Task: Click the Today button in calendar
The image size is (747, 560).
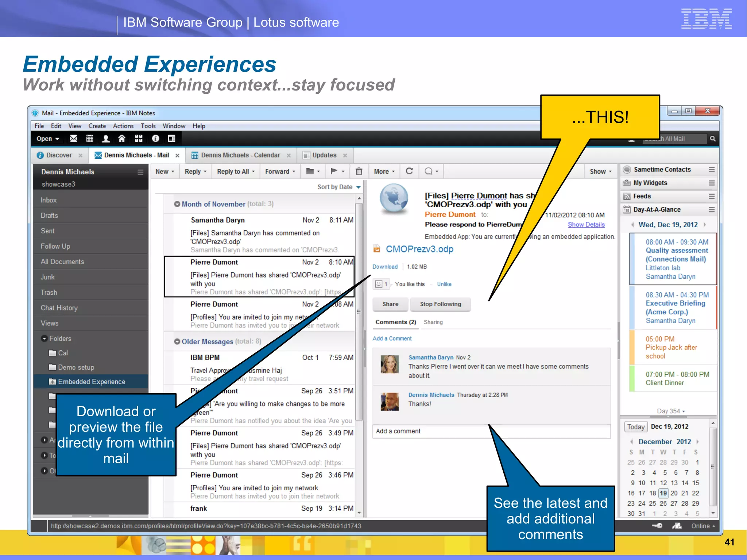Action: pyautogui.click(x=636, y=426)
